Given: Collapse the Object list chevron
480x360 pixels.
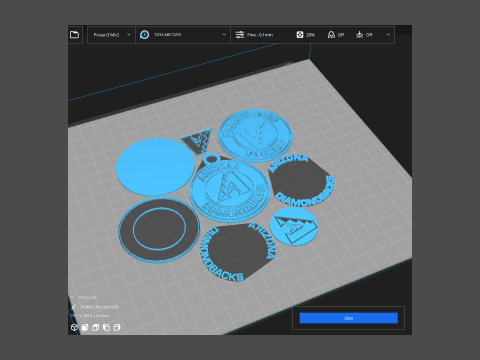Looking at the screenshot, I should click(x=73, y=297).
